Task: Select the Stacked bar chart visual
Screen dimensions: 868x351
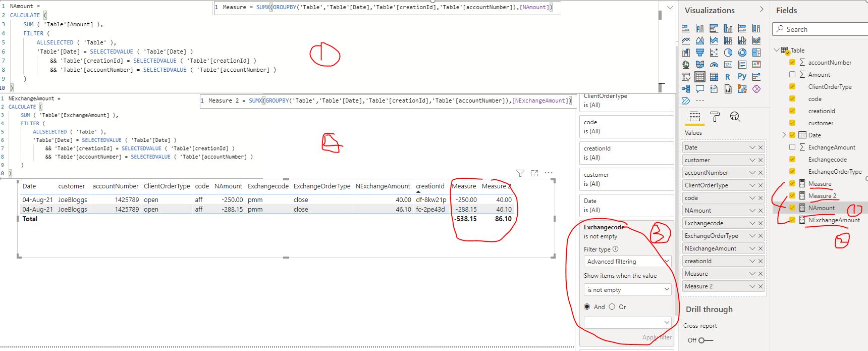Action: (x=685, y=28)
